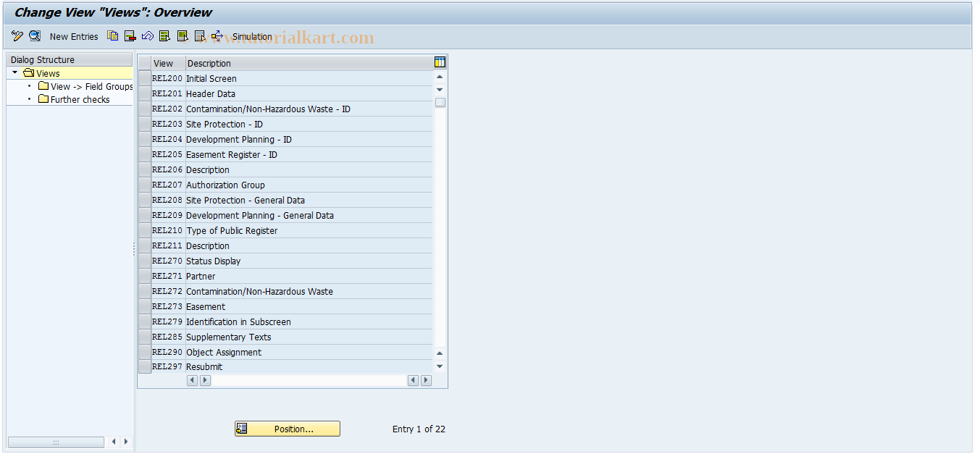Image resolution: width=980 pixels, height=454 pixels.
Task: Click Site Protection - ID cell
Action: 309,124
